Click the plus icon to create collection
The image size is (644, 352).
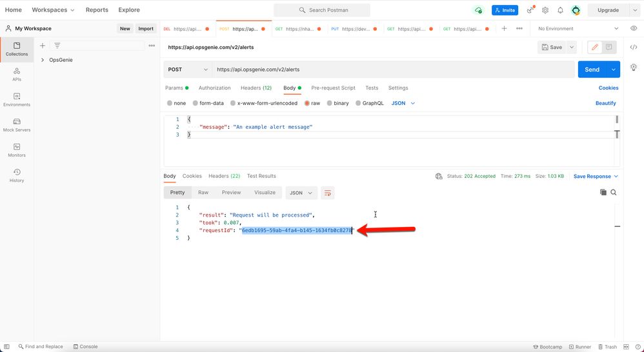coord(43,46)
